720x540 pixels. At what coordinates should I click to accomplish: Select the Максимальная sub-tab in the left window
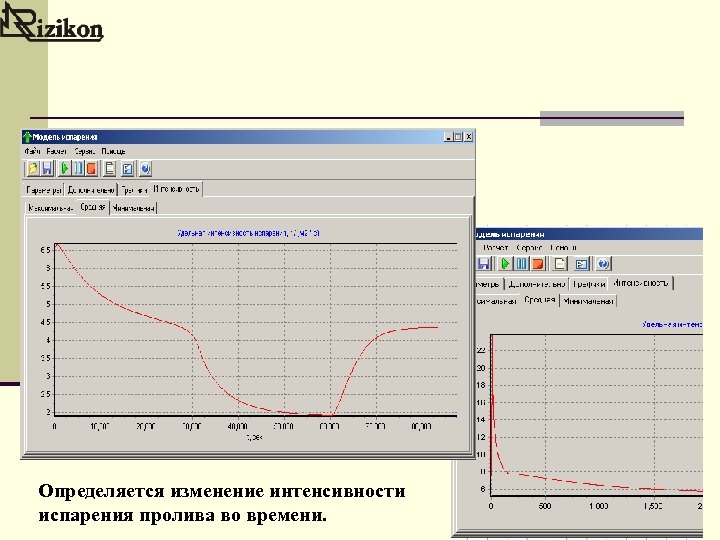[x=51, y=208]
